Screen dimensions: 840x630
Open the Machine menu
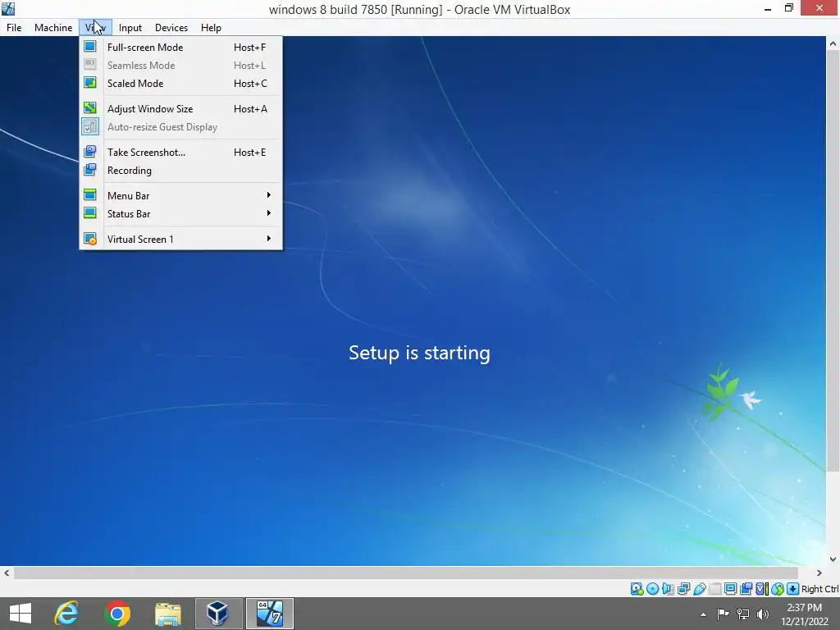53,27
